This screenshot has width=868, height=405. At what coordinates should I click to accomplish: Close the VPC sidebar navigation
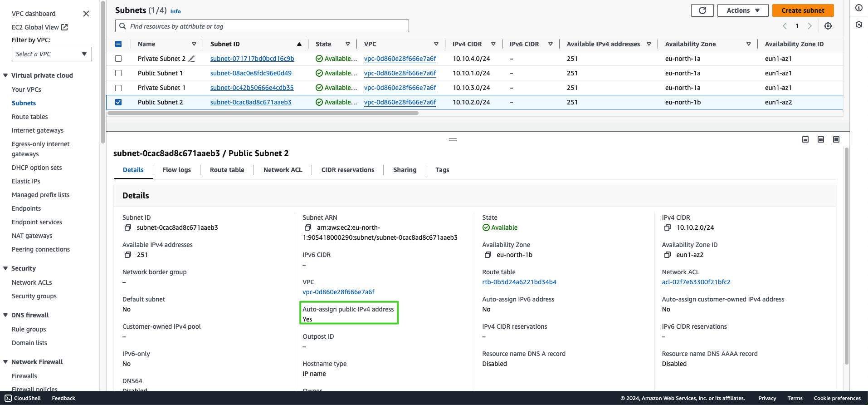(86, 14)
